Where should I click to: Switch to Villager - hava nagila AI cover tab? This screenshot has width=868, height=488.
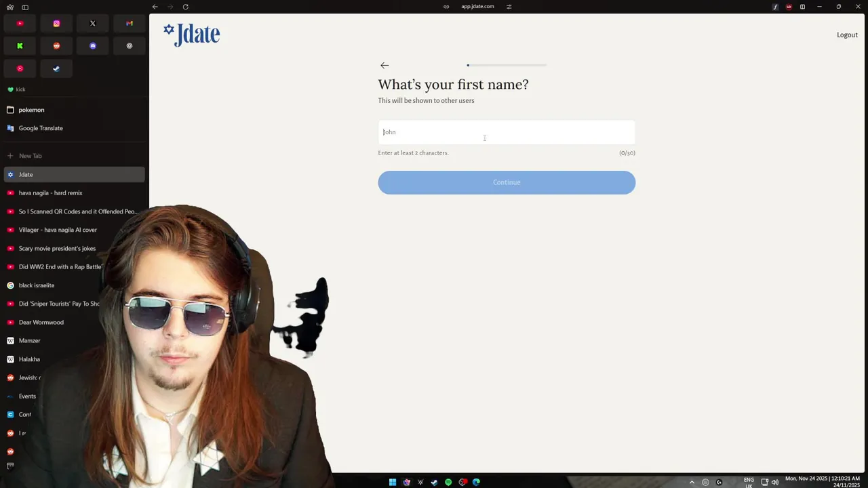click(74, 230)
